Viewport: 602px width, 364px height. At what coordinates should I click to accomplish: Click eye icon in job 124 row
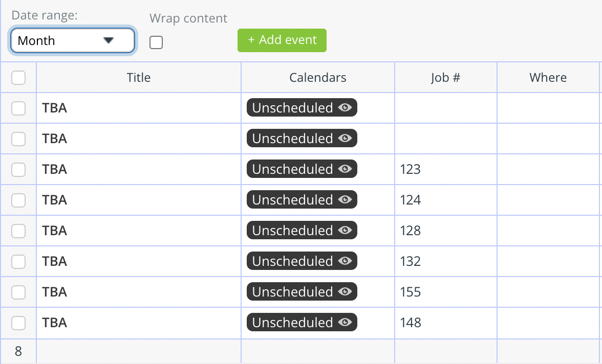tap(345, 199)
